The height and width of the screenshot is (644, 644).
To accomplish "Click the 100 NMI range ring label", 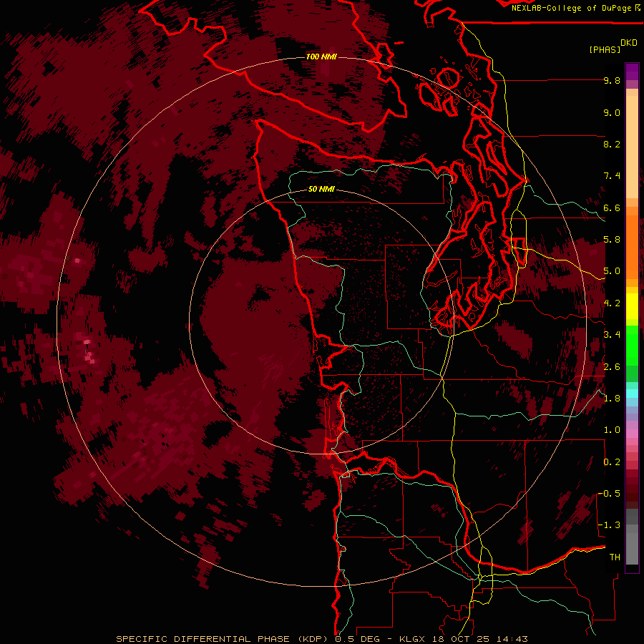I will pyautogui.click(x=321, y=57).
